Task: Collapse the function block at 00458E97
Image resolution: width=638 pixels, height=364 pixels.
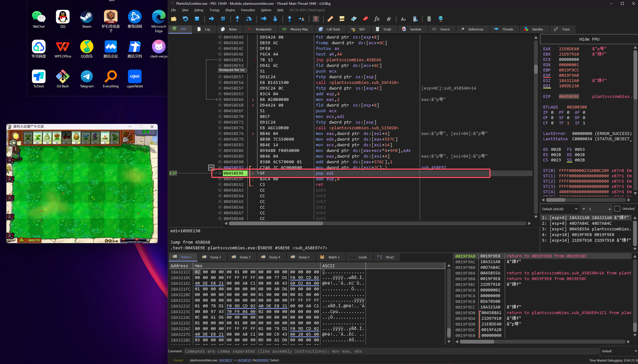Action: pos(211,167)
